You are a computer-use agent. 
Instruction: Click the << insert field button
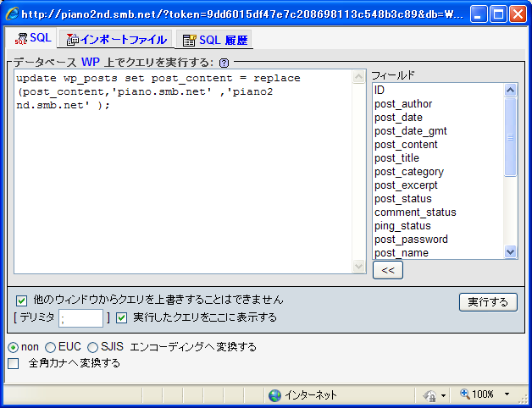point(387,270)
